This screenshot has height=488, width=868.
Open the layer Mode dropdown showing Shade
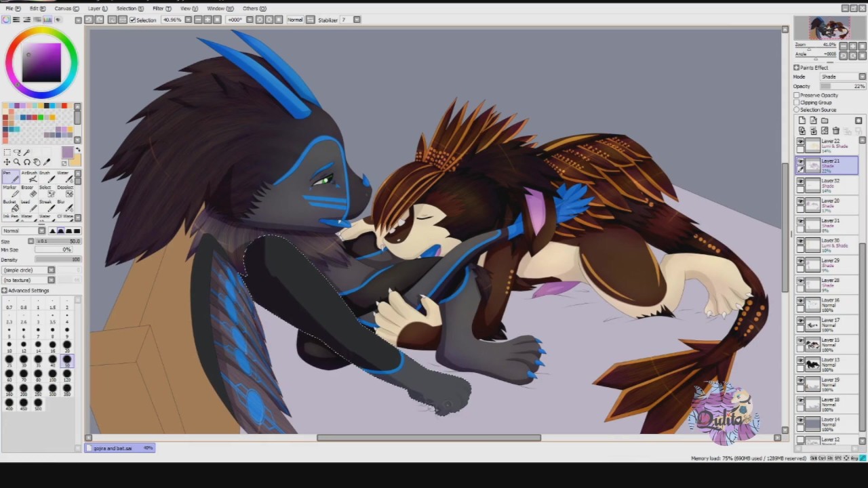843,77
